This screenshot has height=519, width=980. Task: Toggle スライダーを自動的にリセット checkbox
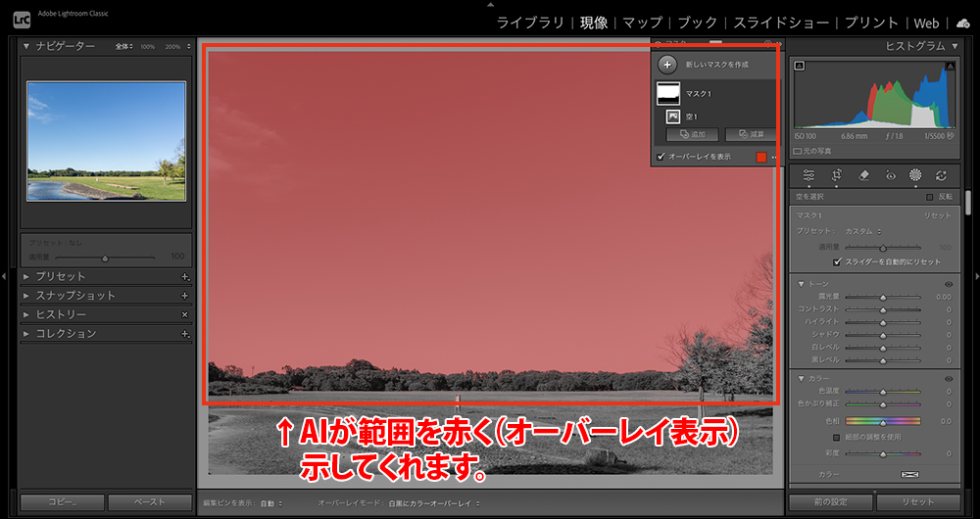(838, 261)
